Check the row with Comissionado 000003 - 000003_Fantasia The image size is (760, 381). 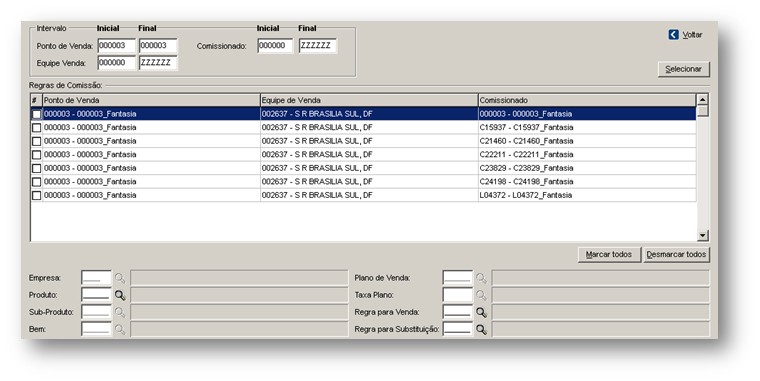pyautogui.click(x=36, y=114)
